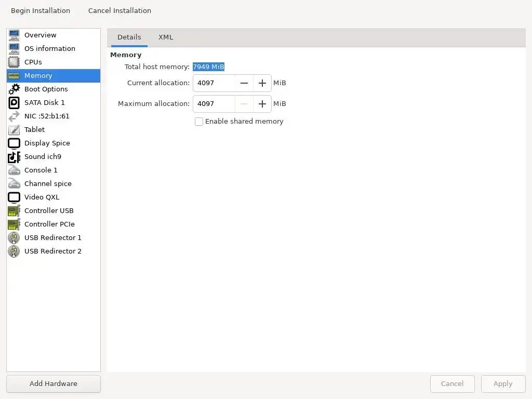The width and height of the screenshot is (532, 399).
Task: Click the Apply button
Action: coord(503,384)
